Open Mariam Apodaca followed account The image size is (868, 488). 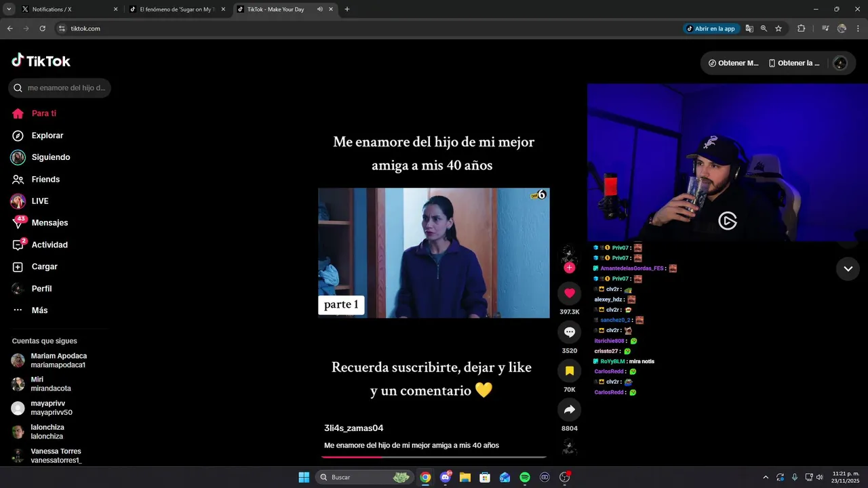coord(60,360)
